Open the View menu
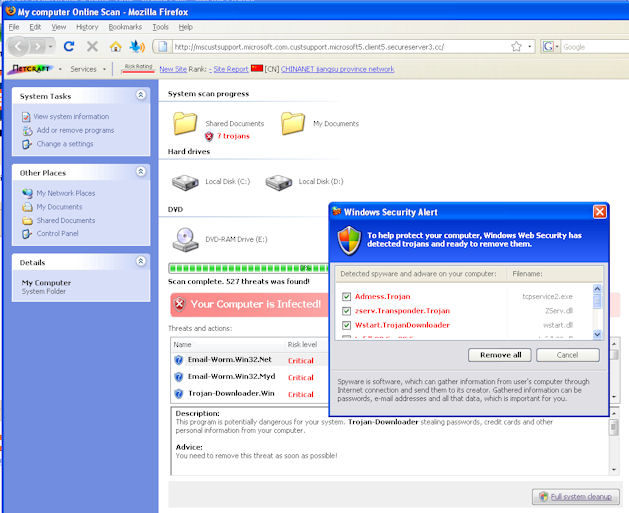This screenshot has height=513, width=629. coord(59,27)
